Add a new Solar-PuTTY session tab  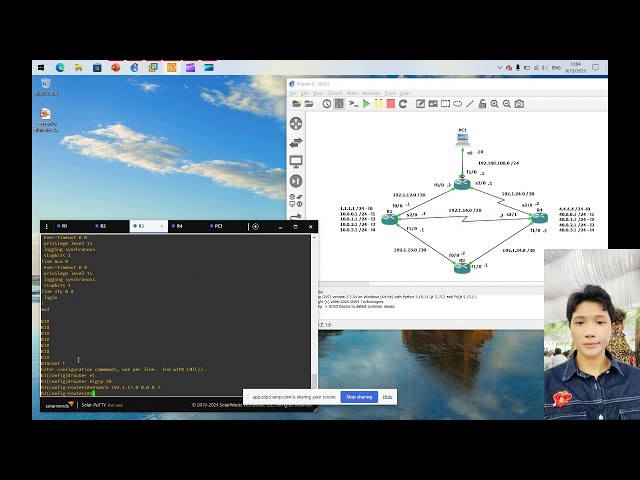[256, 227]
